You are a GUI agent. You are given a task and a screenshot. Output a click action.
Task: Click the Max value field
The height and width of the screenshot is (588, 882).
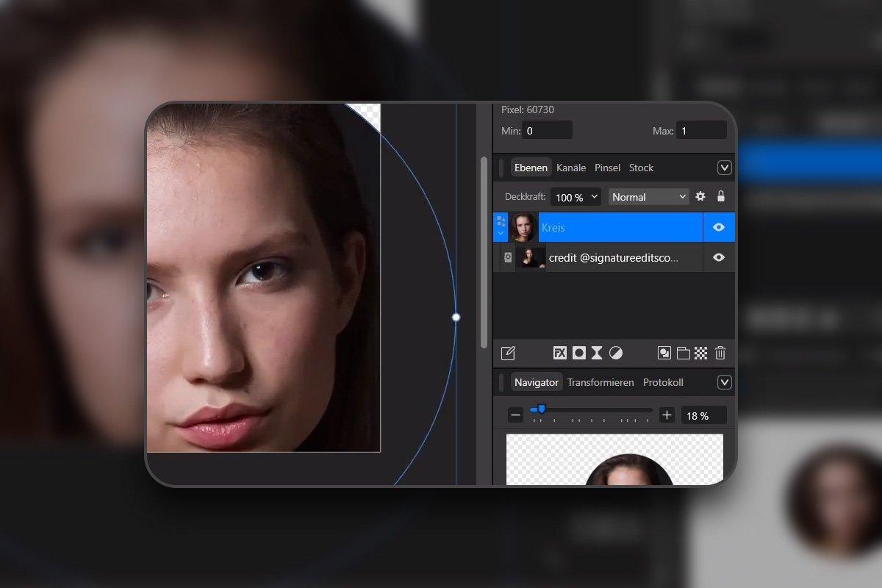702,131
